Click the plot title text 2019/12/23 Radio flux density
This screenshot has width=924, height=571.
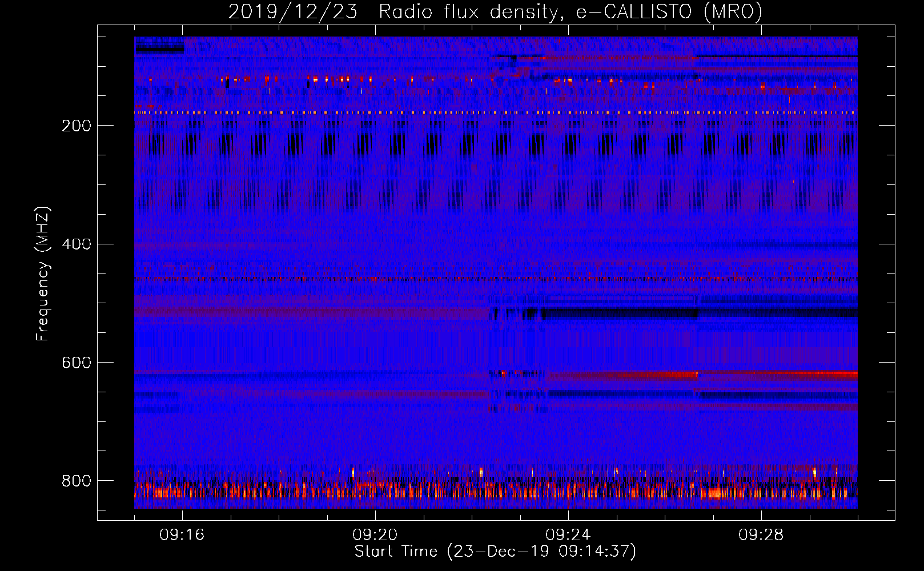coord(396,11)
